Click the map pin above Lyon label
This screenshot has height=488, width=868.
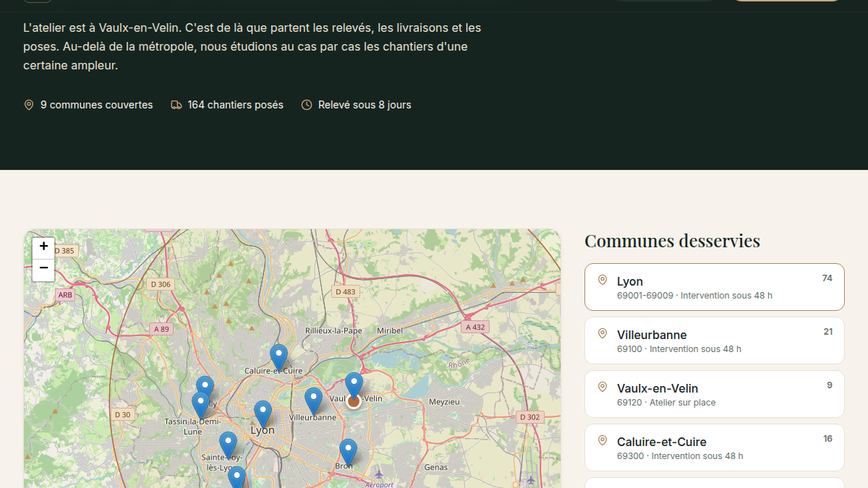coord(263,414)
